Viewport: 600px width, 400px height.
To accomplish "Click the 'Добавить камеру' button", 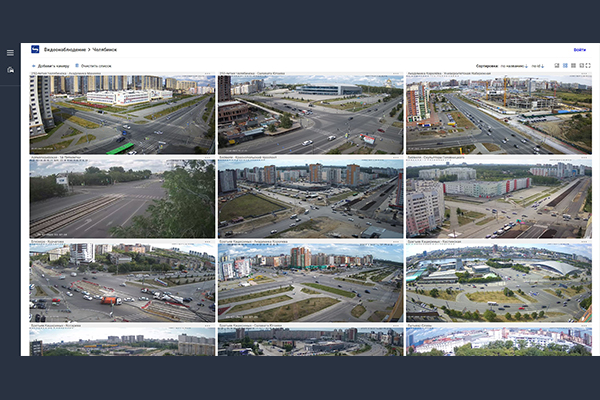I will 50,65.
